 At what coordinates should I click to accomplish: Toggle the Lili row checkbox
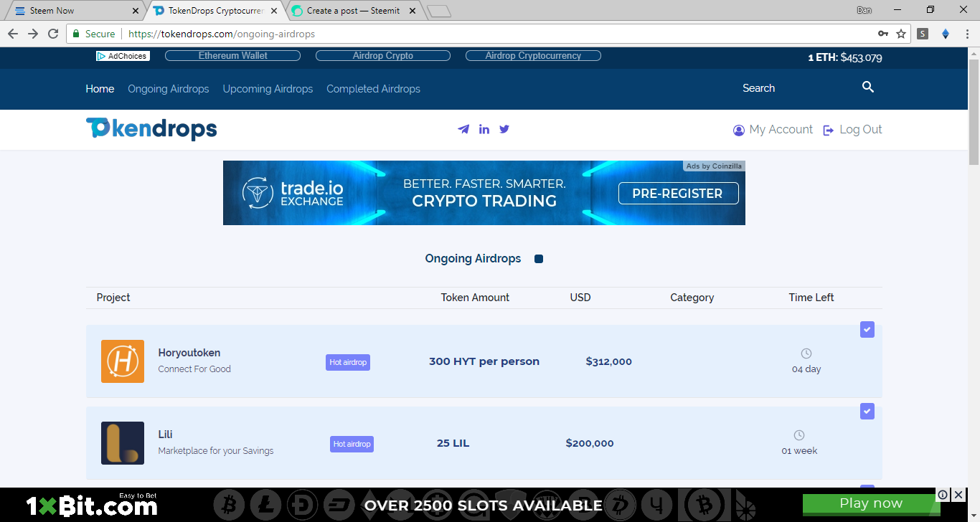[x=867, y=412]
